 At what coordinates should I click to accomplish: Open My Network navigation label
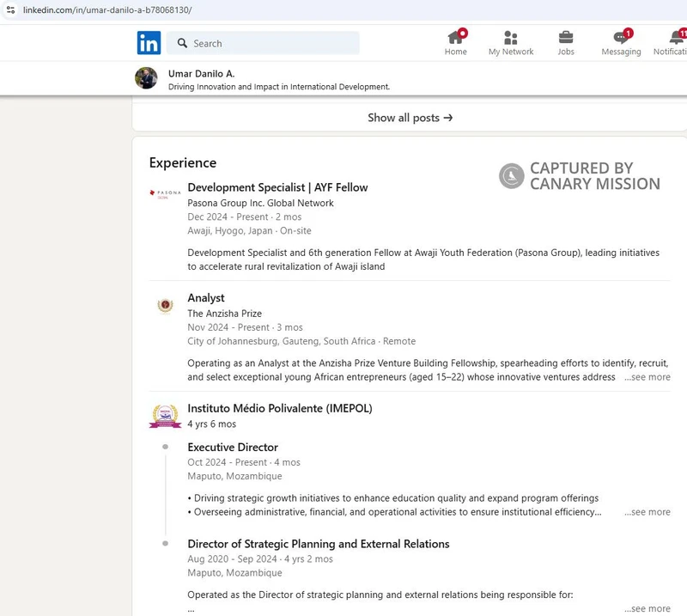tap(511, 52)
